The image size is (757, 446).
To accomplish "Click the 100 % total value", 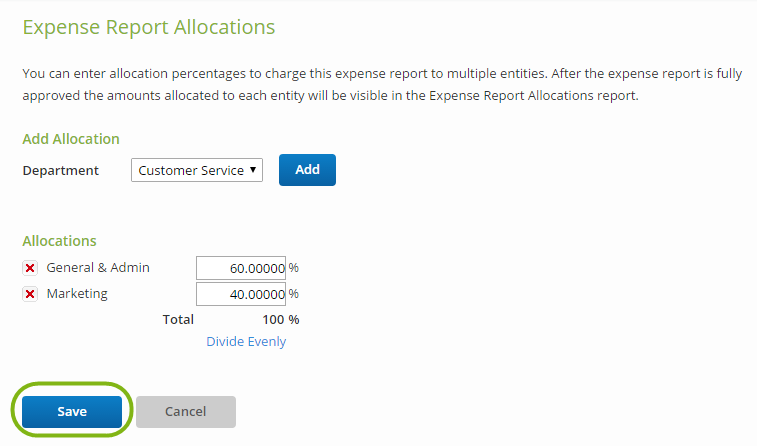I will point(281,320).
